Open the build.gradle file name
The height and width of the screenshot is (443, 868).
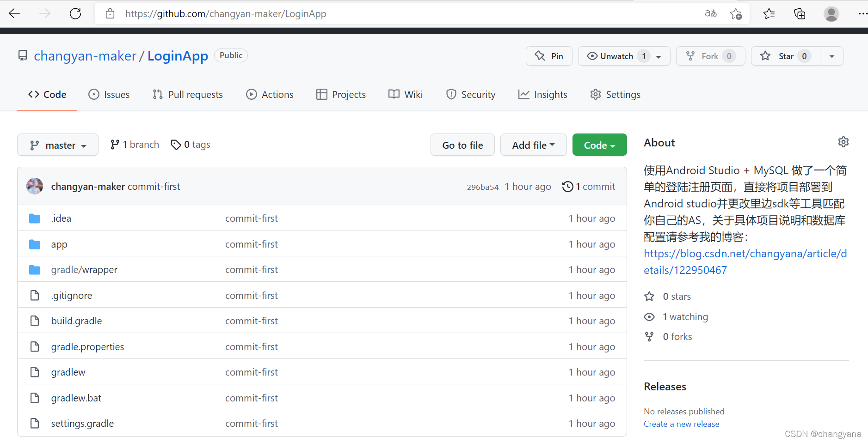(x=76, y=321)
